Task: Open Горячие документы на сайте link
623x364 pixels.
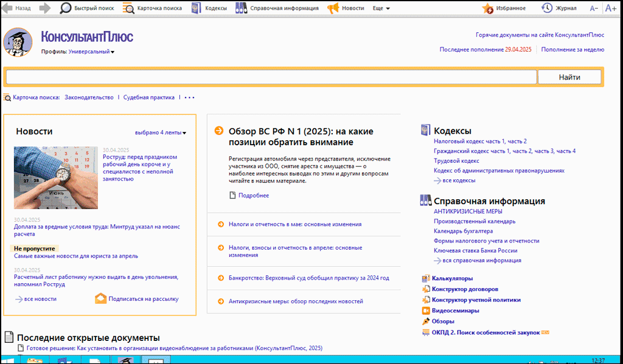Action: point(540,35)
